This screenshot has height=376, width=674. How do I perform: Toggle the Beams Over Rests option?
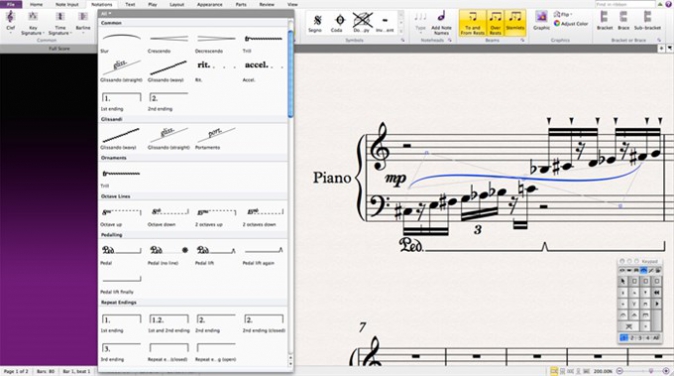(495, 23)
